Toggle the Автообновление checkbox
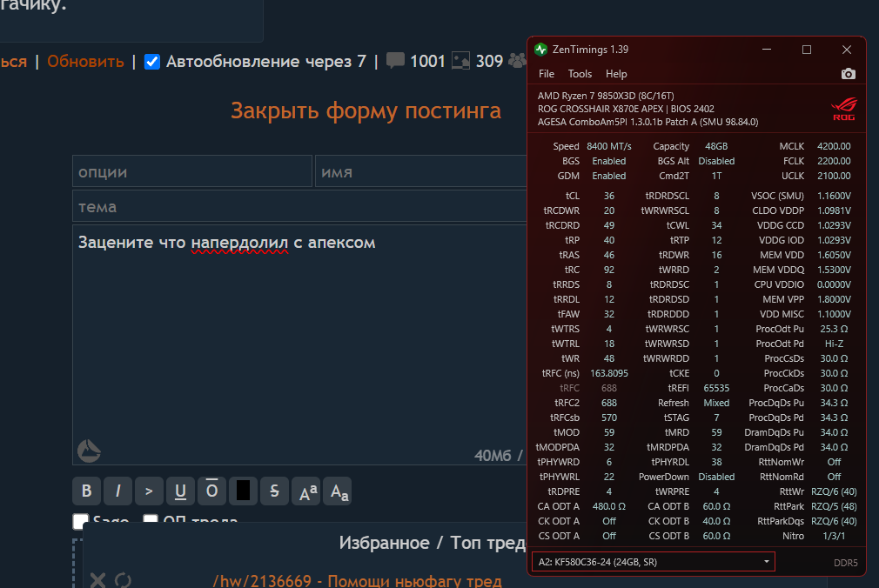 pyautogui.click(x=152, y=61)
